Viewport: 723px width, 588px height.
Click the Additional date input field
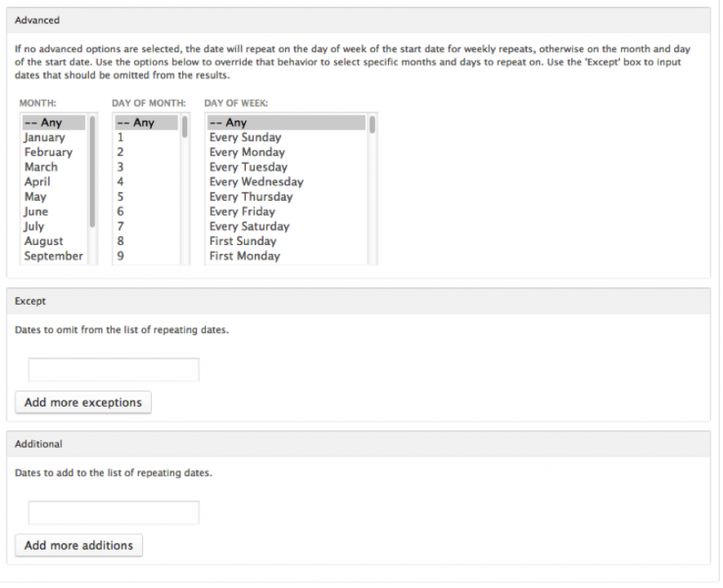point(114,513)
